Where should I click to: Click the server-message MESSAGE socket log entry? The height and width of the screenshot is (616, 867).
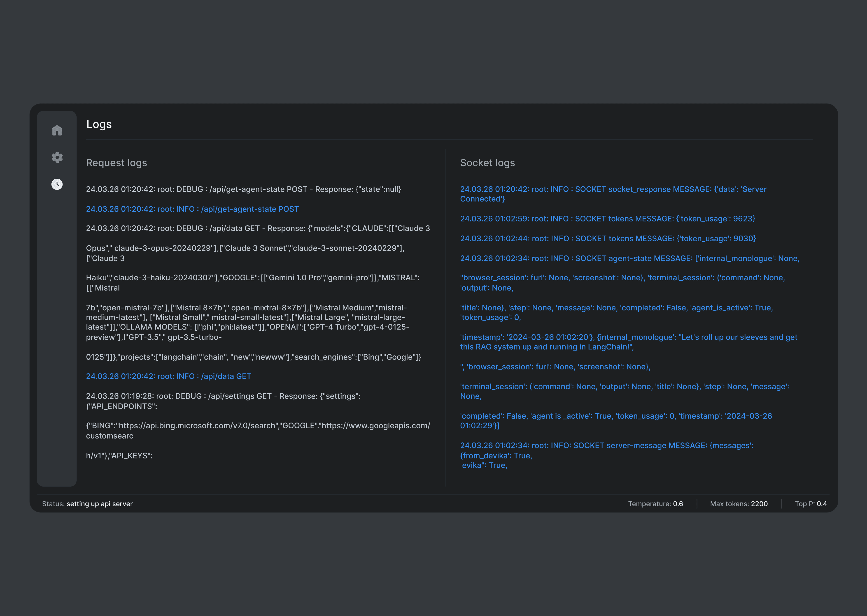pos(606,446)
